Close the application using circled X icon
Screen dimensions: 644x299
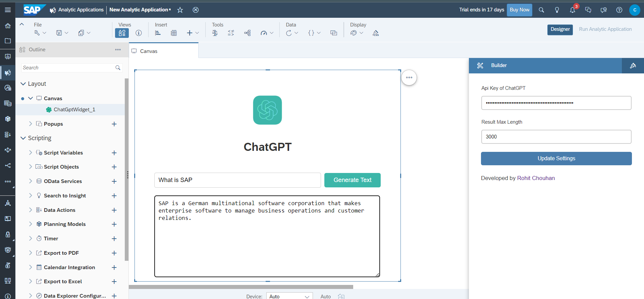pyautogui.click(x=196, y=10)
